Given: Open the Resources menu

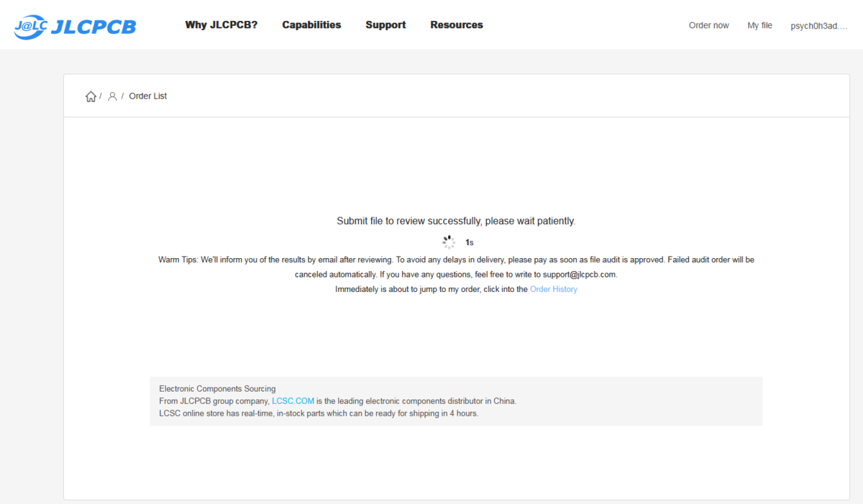Looking at the screenshot, I should (457, 25).
